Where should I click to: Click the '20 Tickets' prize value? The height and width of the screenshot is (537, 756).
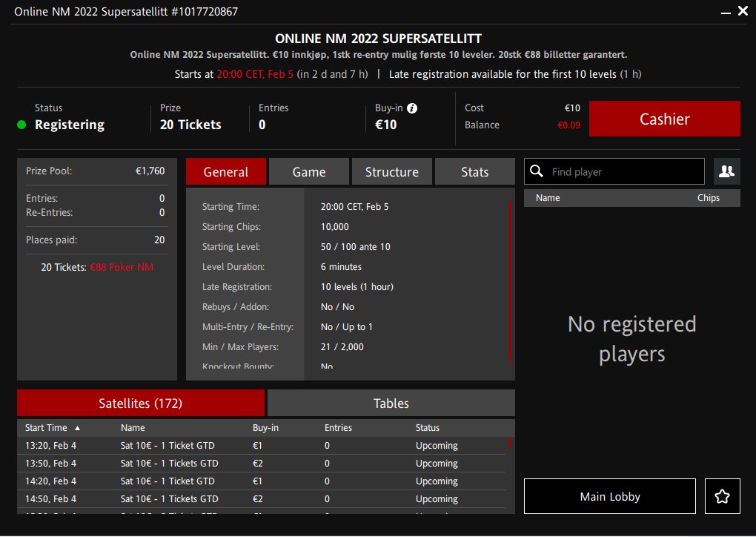(190, 125)
